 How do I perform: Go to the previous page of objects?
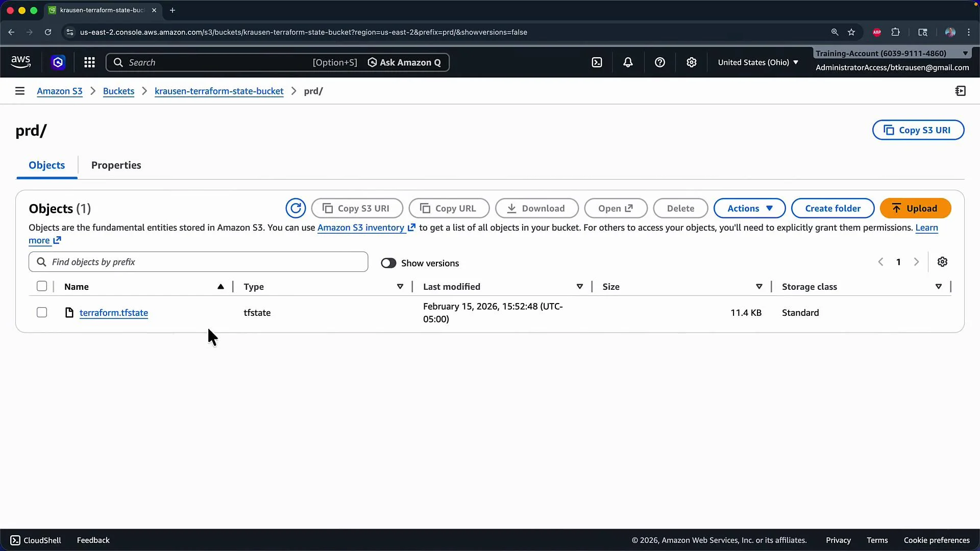point(881,262)
